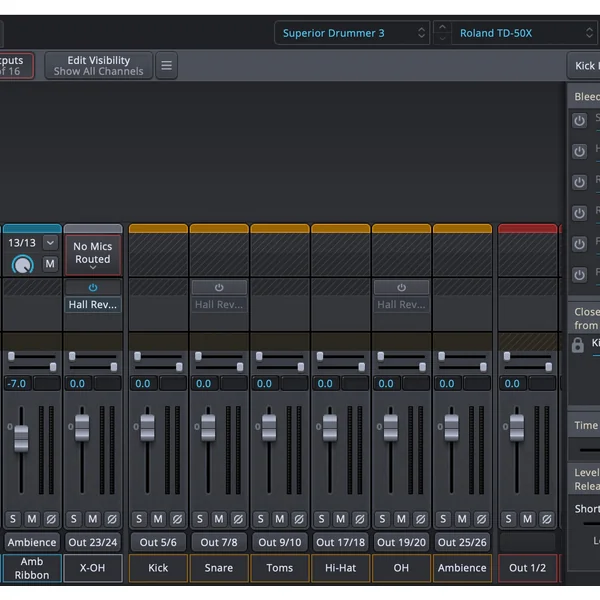
Task: Open Roland TD-50X preset dropdown
Action: [x=525, y=33]
